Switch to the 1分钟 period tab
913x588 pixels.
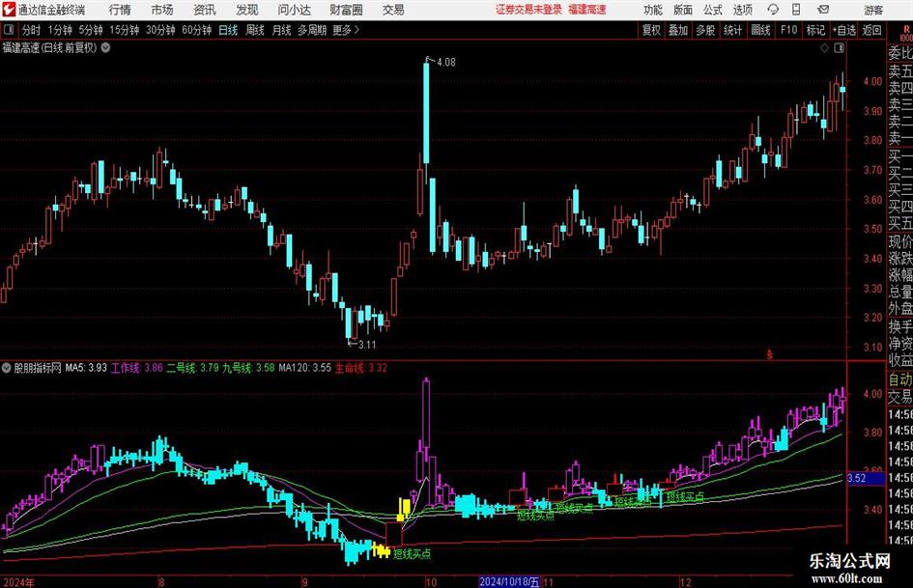tap(60, 30)
